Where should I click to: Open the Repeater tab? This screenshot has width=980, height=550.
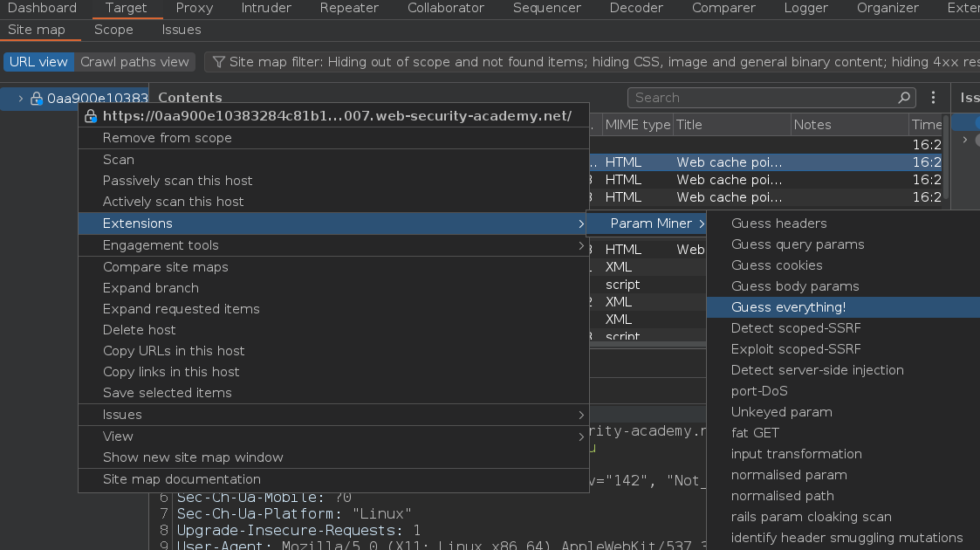[349, 8]
